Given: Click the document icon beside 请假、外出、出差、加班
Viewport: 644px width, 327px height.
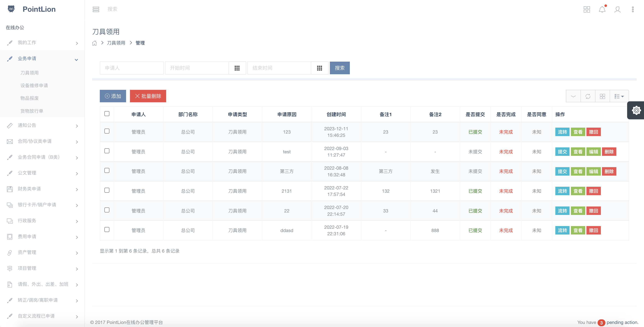Looking at the screenshot, I should [10, 284].
